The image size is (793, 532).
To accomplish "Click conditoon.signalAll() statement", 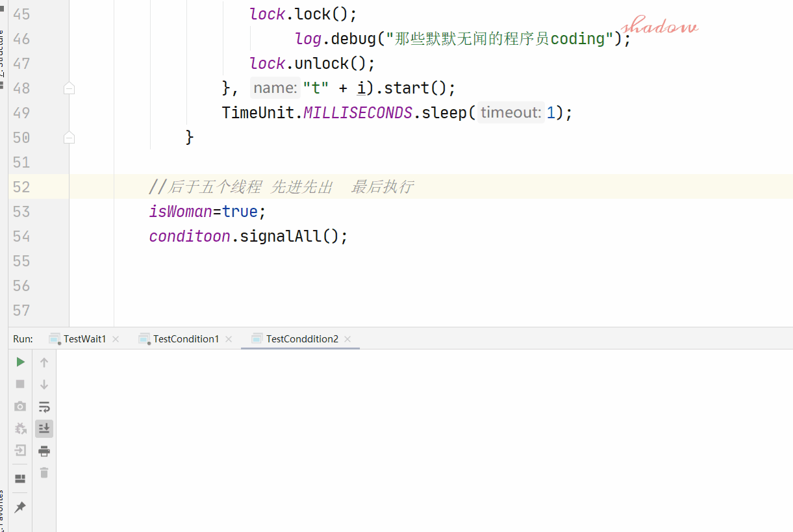I will point(249,236).
